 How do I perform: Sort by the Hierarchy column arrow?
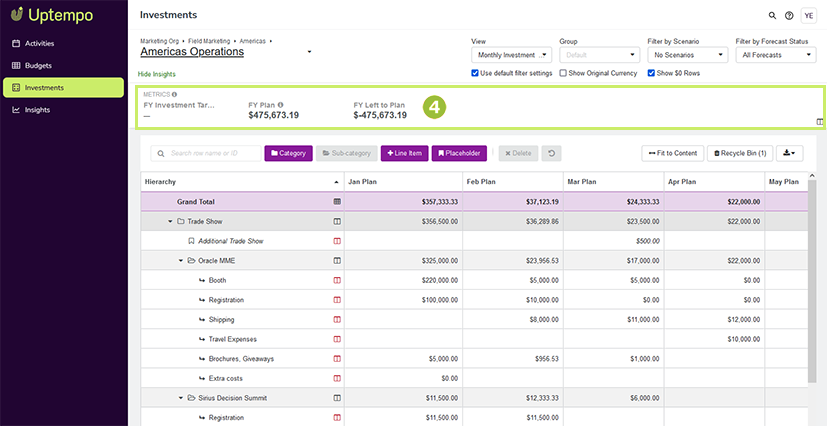coord(336,182)
